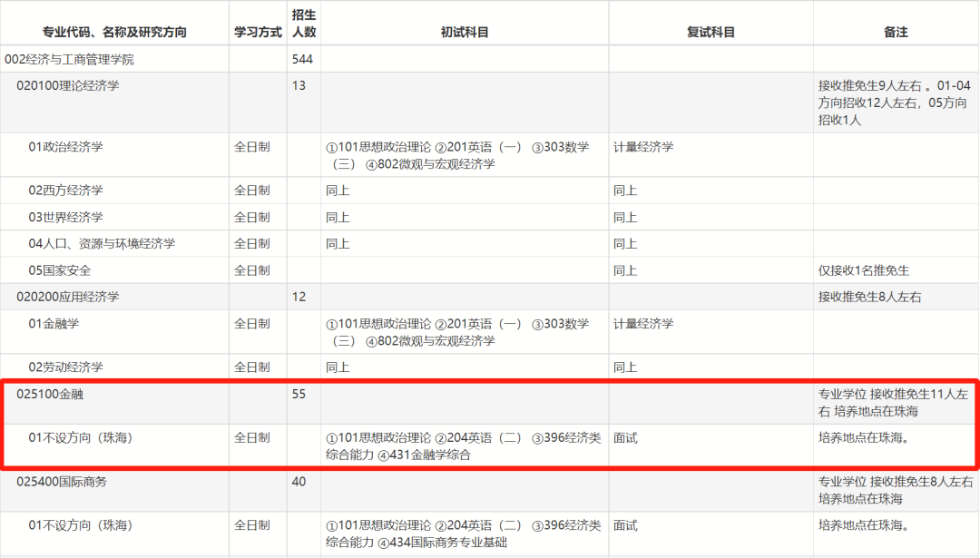Click the enrollment number 13
The image size is (980, 558).
(x=299, y=85)
